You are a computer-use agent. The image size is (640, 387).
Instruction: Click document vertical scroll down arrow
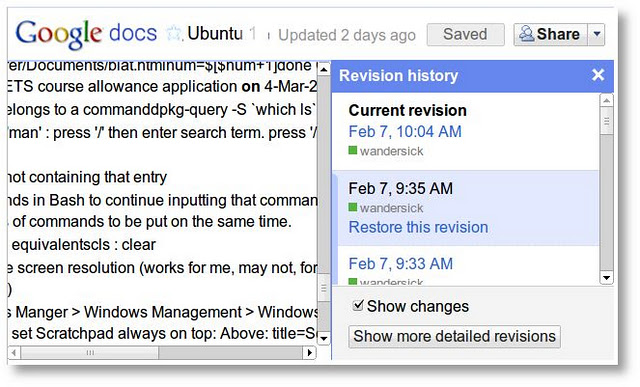pos(324,338)
